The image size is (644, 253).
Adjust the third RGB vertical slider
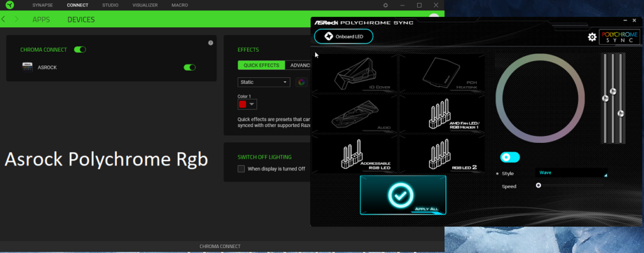point(621,113)
